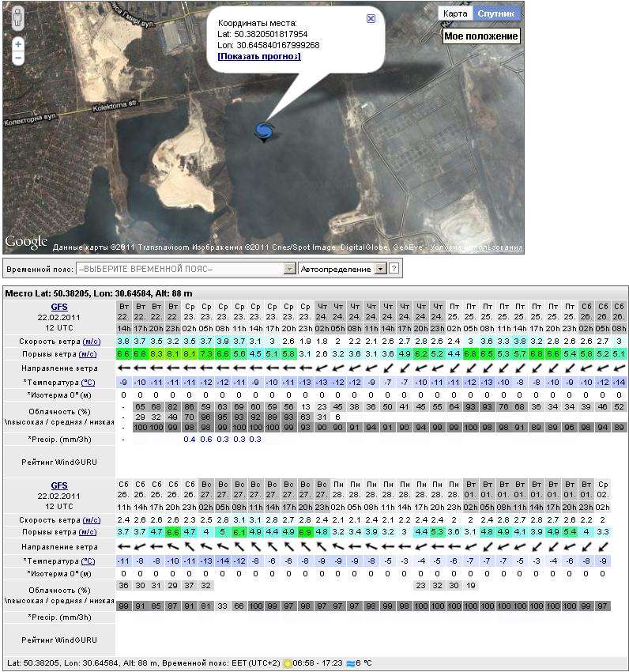This screenshot has width=629, height=672.
Task: Change temperature units °C in first table
Action: point(87,382)
